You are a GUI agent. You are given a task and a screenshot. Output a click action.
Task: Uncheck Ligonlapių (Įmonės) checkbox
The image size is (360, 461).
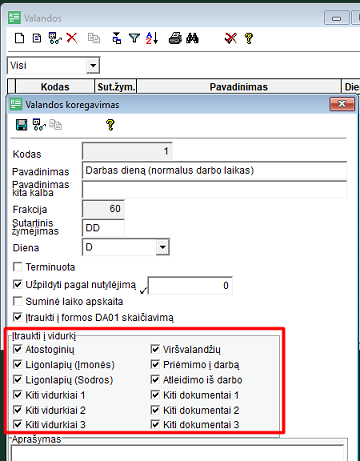[x=17, y=364]
